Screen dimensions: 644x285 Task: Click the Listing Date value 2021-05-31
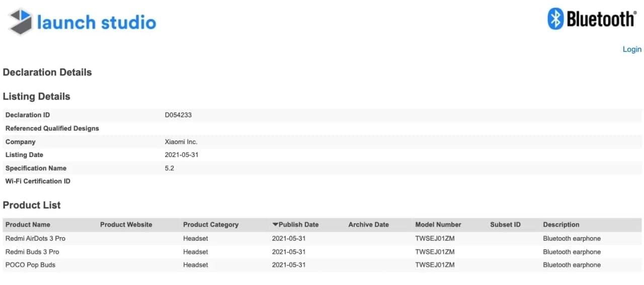point(182,155)
